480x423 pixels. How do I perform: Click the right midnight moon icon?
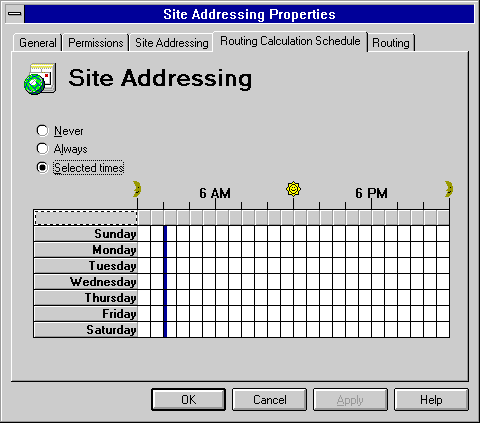point(449,189)
